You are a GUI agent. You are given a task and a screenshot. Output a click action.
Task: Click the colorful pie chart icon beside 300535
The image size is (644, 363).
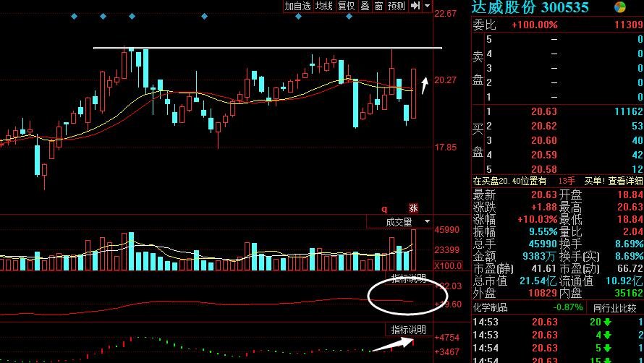click(620, 7)
